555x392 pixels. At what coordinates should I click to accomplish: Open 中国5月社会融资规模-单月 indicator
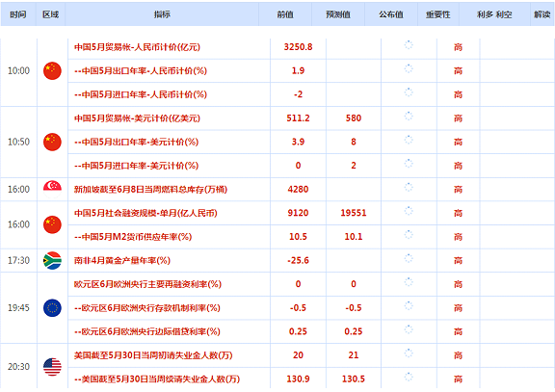click(x=145, y=213)
